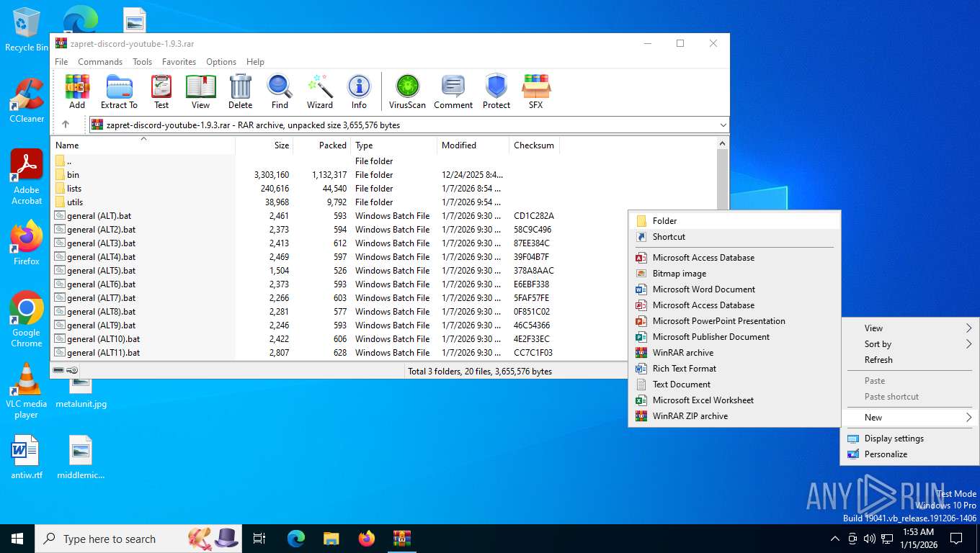980x553 pixels.
Task: Open CCleaner desktop shortcut
Action: 27,100
